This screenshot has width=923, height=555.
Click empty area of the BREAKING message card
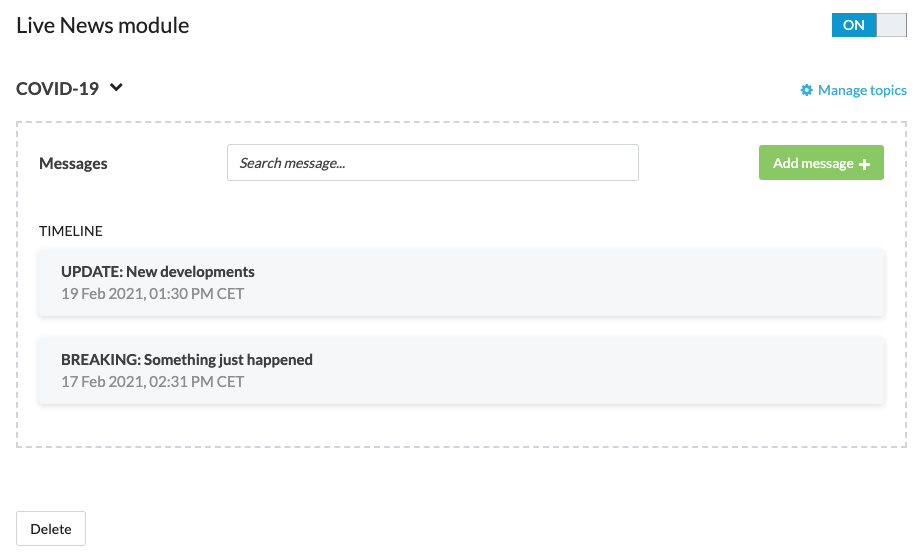click(x=589, y=371)
